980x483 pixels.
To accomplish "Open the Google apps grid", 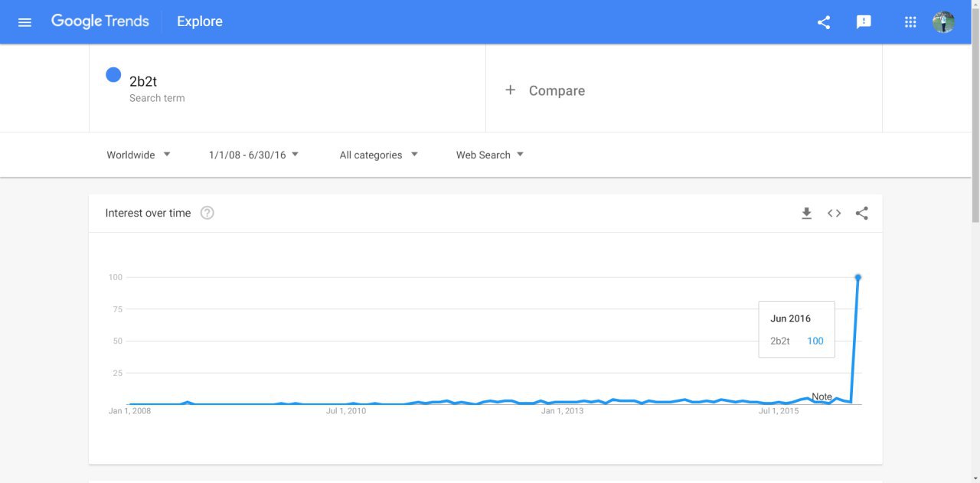I will tap(910, 22).
